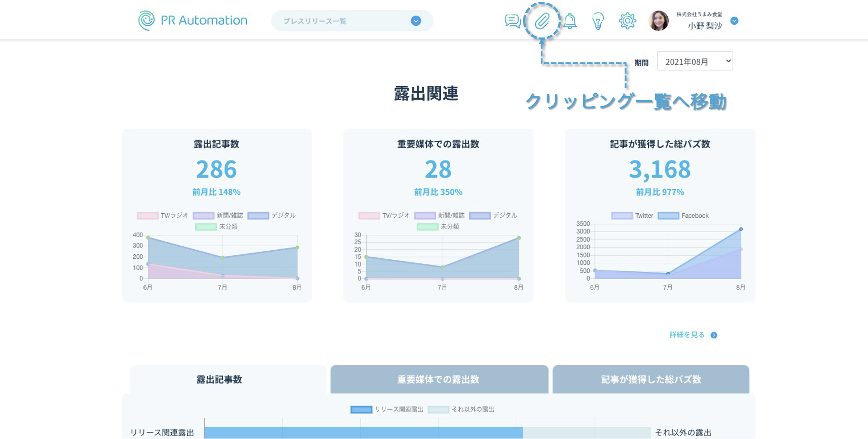Click the user profile avatar photo
868x439 pixels.
pyautogui.click(x=658, y=21)
